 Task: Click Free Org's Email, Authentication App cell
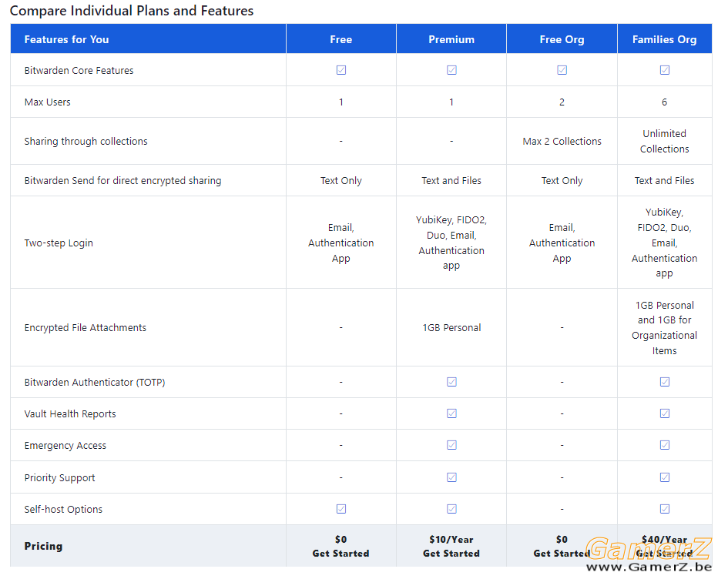pos(562,243)
